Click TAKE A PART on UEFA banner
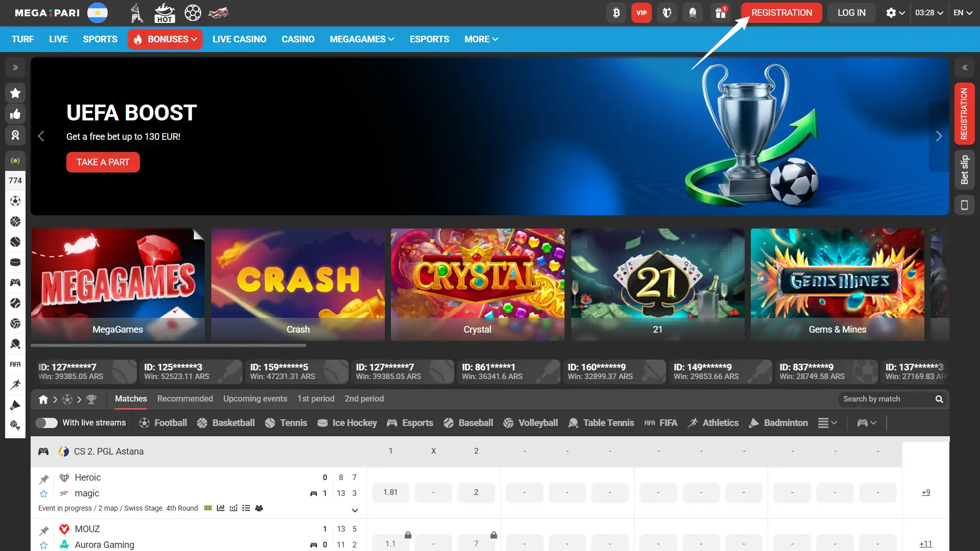This screenshot has height=551, width=980. pos(103,162)
